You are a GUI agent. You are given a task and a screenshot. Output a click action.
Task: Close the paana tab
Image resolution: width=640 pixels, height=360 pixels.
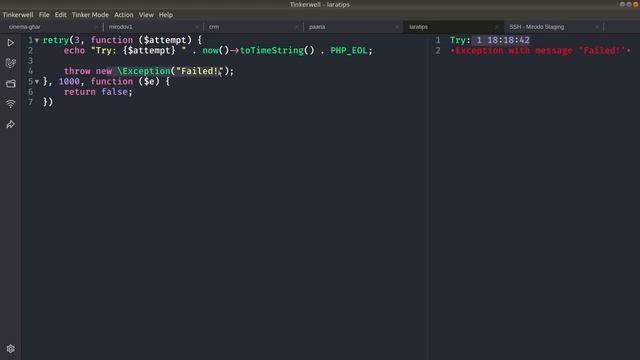point(397,27)
